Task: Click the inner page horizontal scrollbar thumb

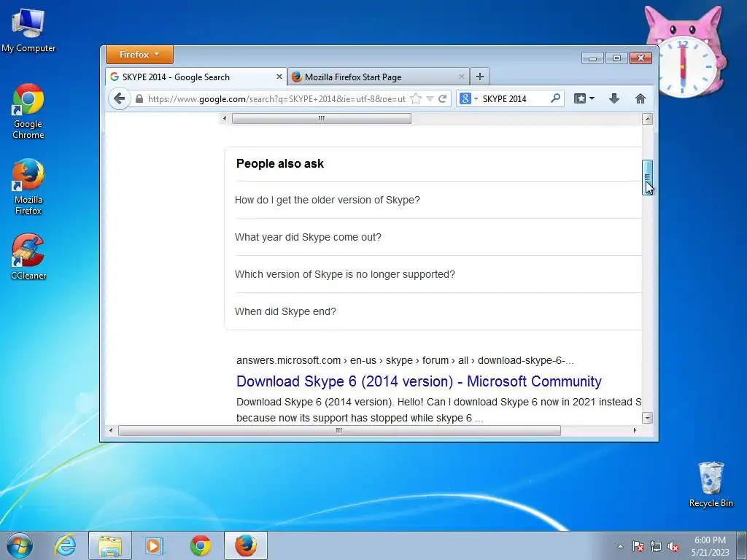Action: click(x=322, y=118)
